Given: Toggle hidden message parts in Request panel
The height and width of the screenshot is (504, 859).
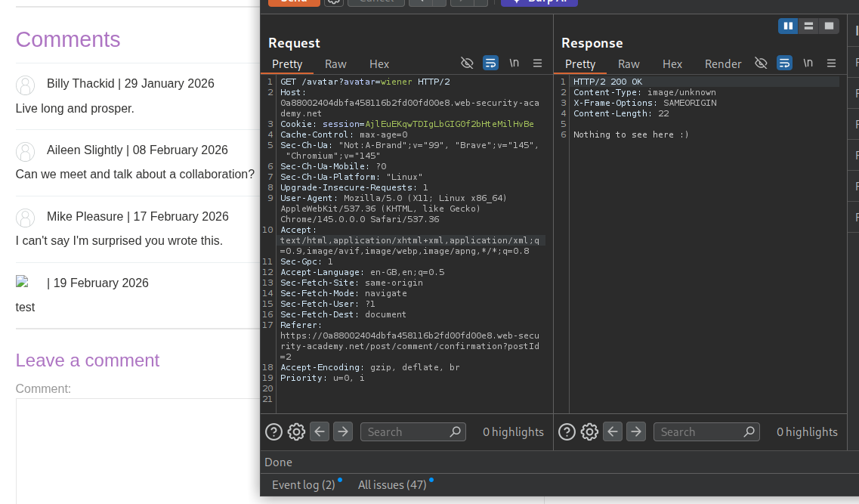Looking at the screenshot, I should pos(467,63).
